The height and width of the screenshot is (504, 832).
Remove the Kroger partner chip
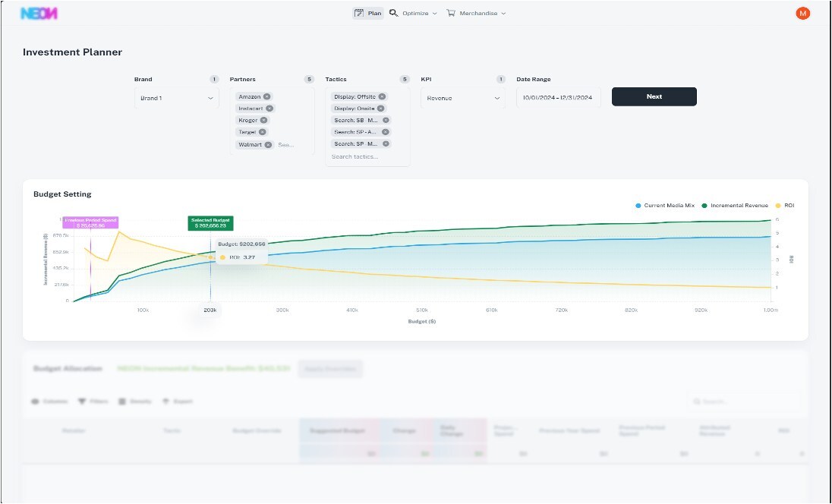click(263, 120)
